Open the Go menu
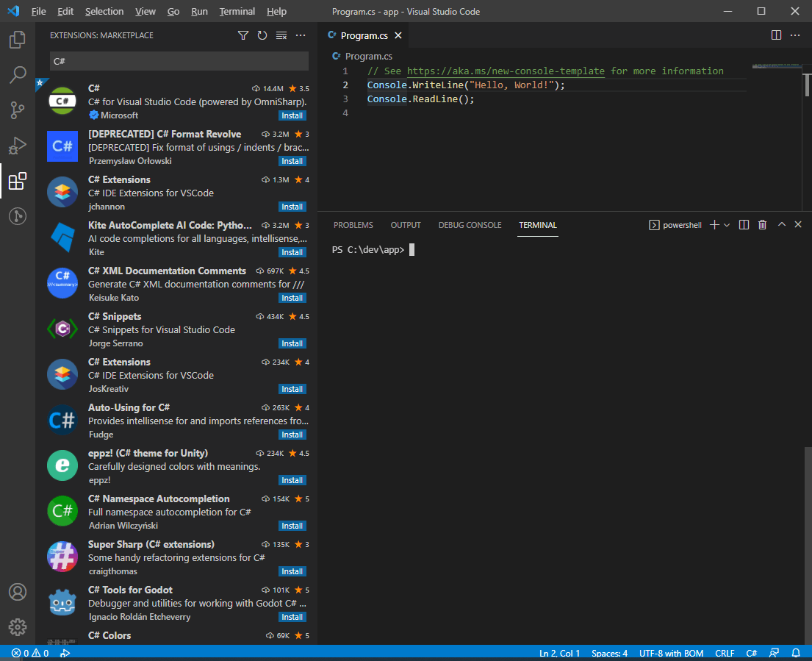Viewport: 812px width, 661px height. click(173, 12)
